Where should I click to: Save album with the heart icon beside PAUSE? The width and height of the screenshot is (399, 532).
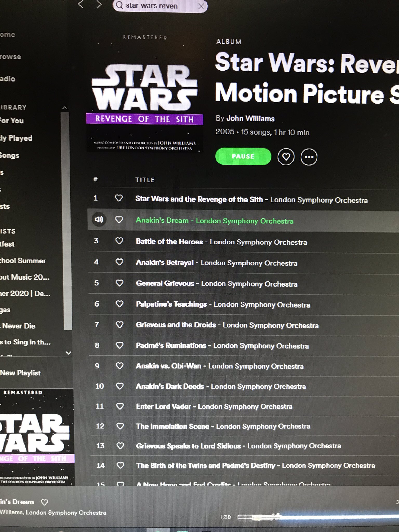tap(286, 157)
